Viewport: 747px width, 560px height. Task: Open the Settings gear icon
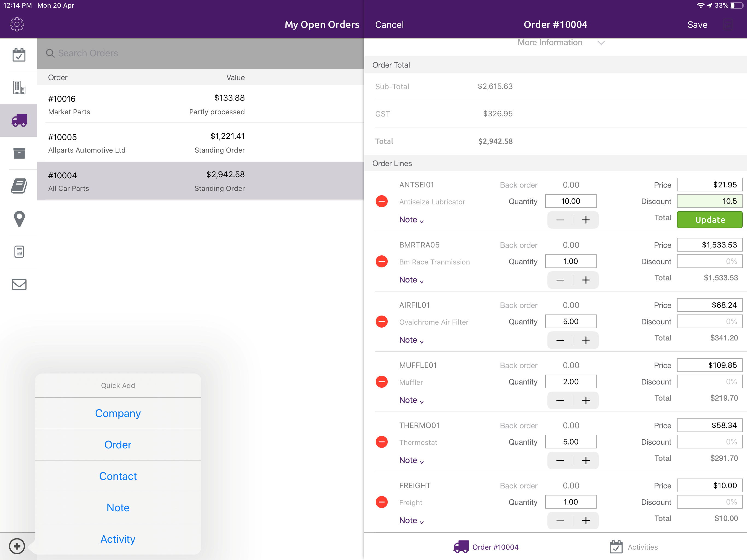(17, 24)
